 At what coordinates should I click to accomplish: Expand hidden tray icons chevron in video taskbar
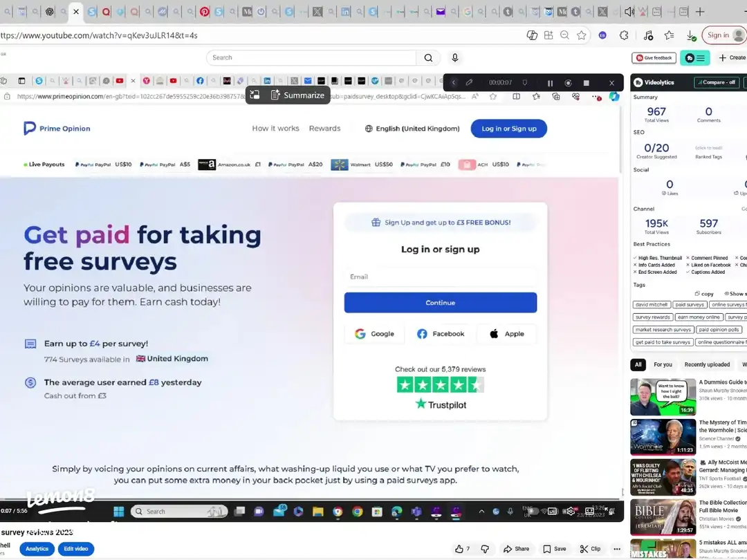pos(481,512)
